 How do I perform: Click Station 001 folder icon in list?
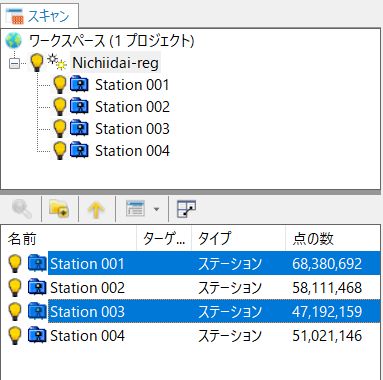click(x=37, y=263)
